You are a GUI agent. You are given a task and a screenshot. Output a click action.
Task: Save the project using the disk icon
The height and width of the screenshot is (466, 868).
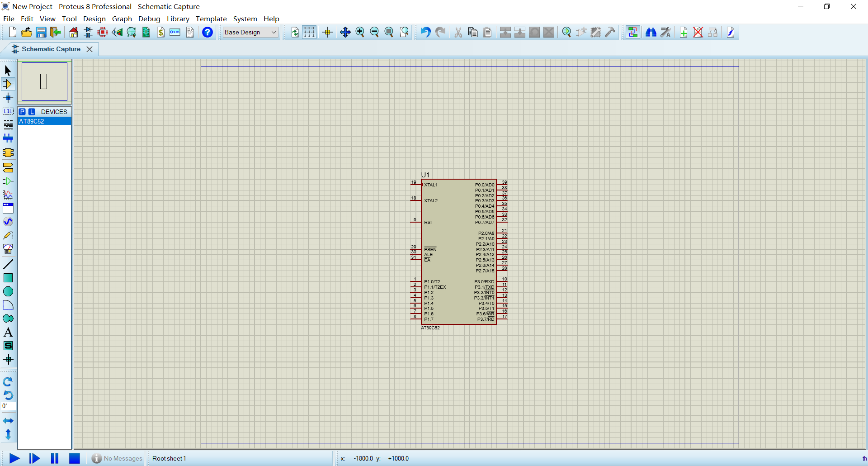coord(41,32)
